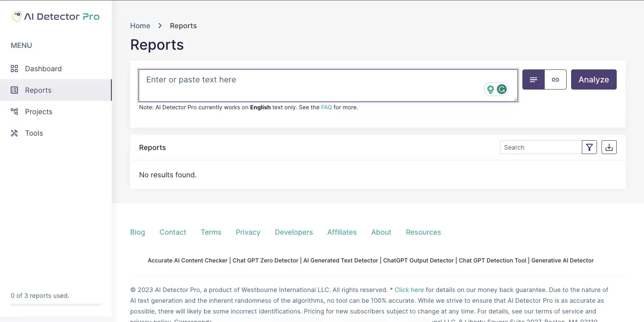Download reports using the export icon
The height and width of the screenshot is (322, 644).
tap(609, 147)
